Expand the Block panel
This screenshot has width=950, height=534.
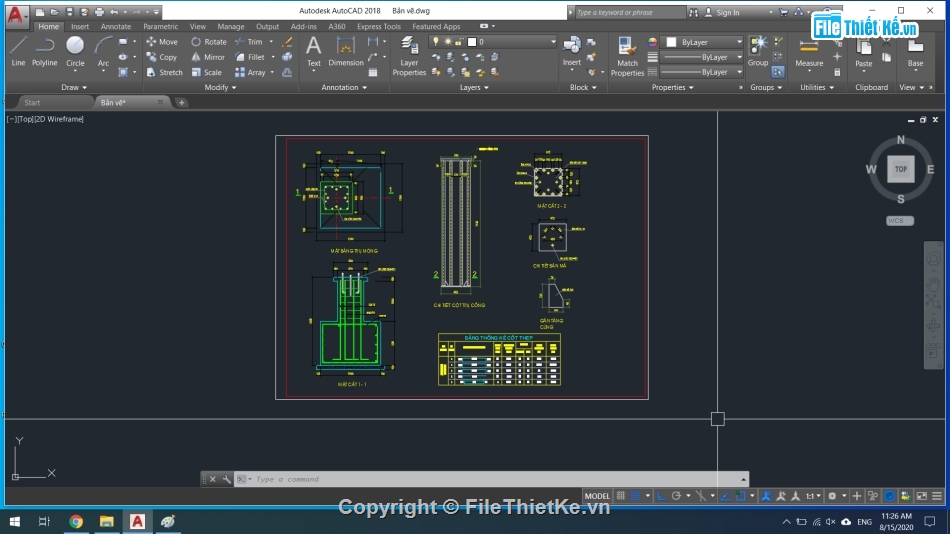(583, 87)
